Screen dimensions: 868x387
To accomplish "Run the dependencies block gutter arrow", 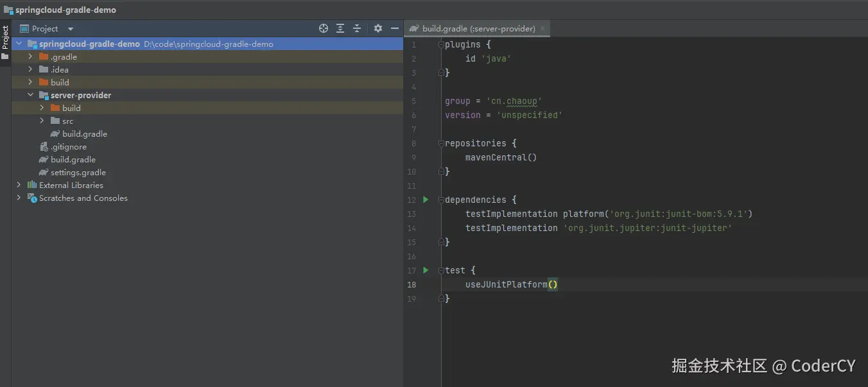I will (426, 200).
